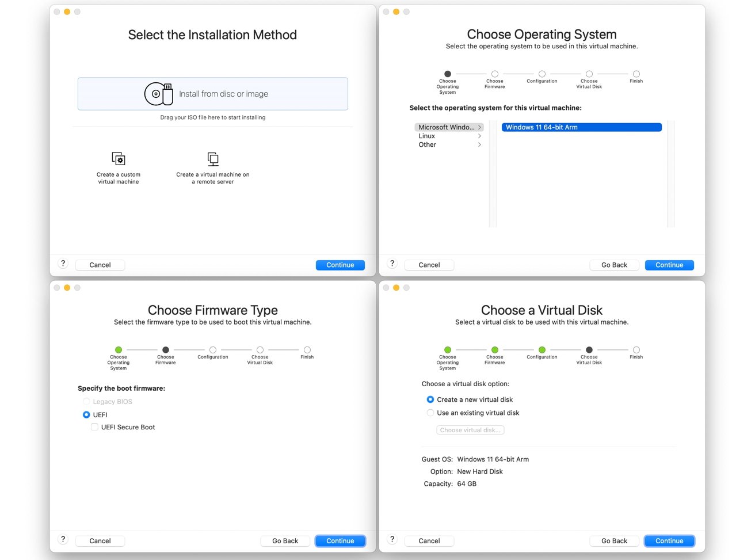Click the Install from disc or image icon

tap(158, 94)
